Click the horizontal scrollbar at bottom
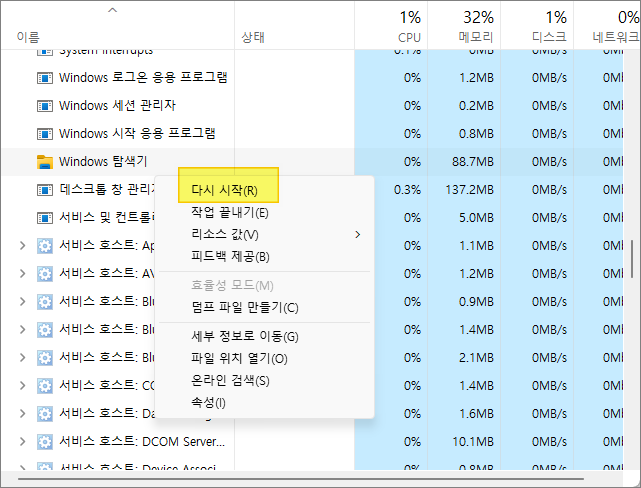Viewport: 641px width, 488px height. [x=300, y=478]
